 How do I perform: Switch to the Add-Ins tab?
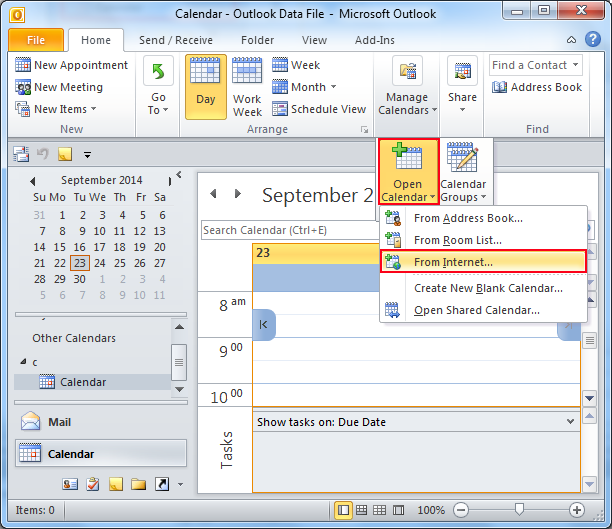pyautogui.click(x=375, y=40)
